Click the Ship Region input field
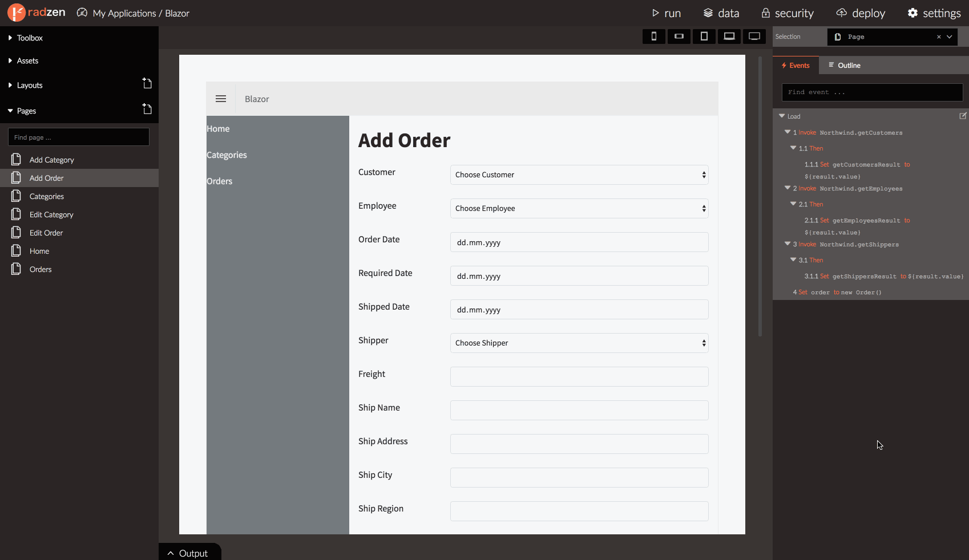The height and width of the screenshot is (560, 969). pyautogui.click(x=579, y=511)
